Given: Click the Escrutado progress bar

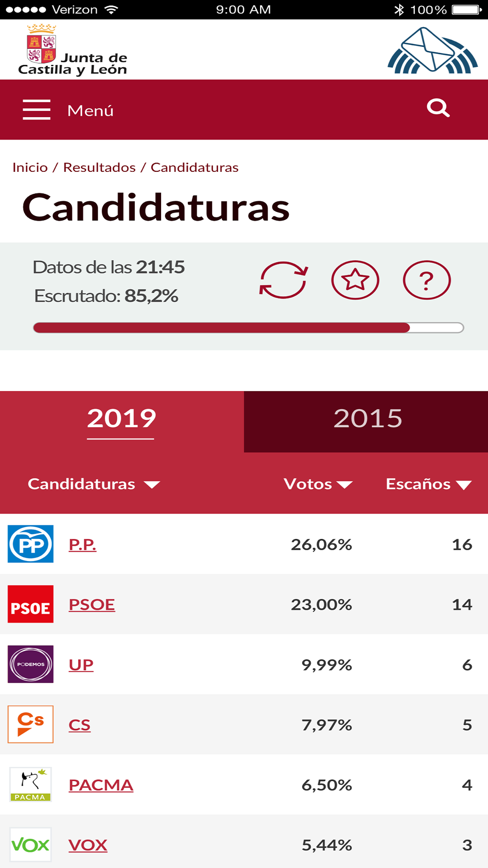Looking at the screenshot, I should pyautogui.click(x=248, y=328).
